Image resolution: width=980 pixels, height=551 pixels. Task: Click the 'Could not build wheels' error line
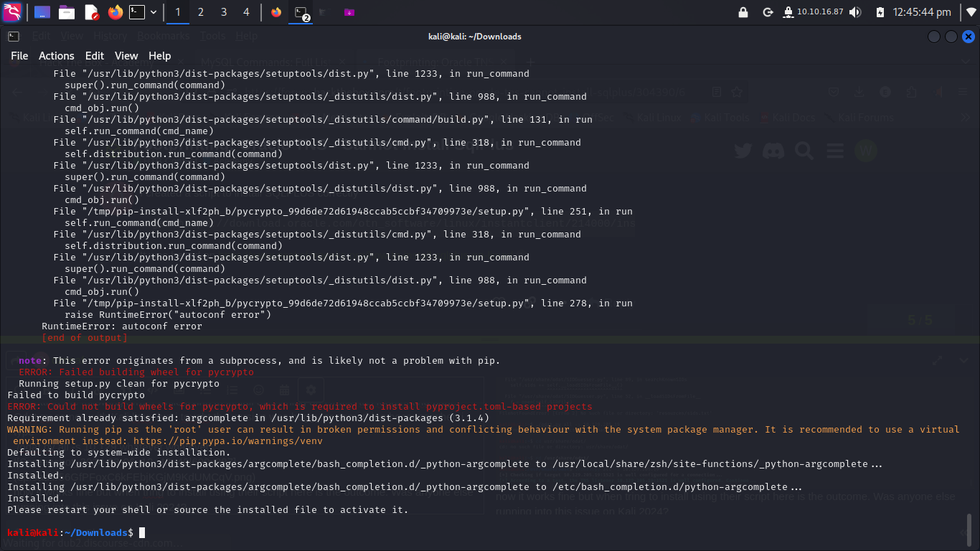pyautogui.click(x=300, y=407)
